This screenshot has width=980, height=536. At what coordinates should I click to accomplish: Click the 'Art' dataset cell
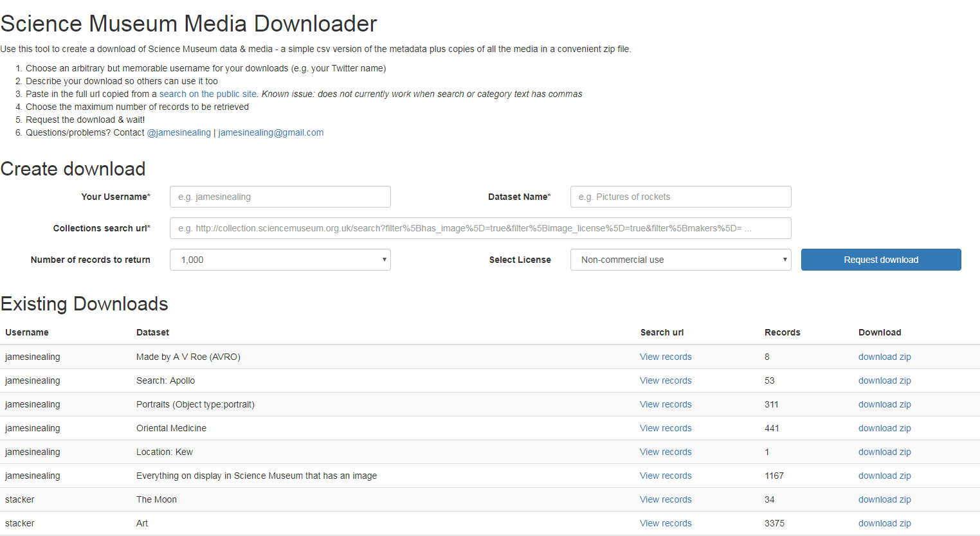click(142, 523)
